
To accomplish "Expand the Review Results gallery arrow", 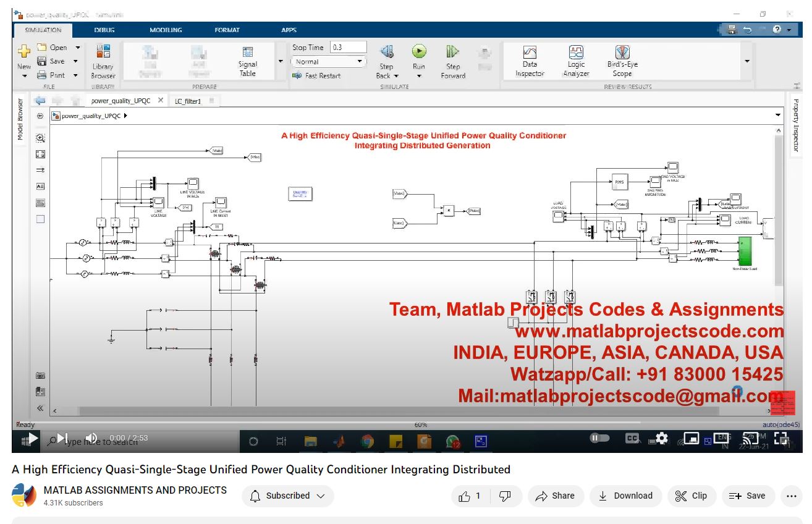I will coord(747,61).
